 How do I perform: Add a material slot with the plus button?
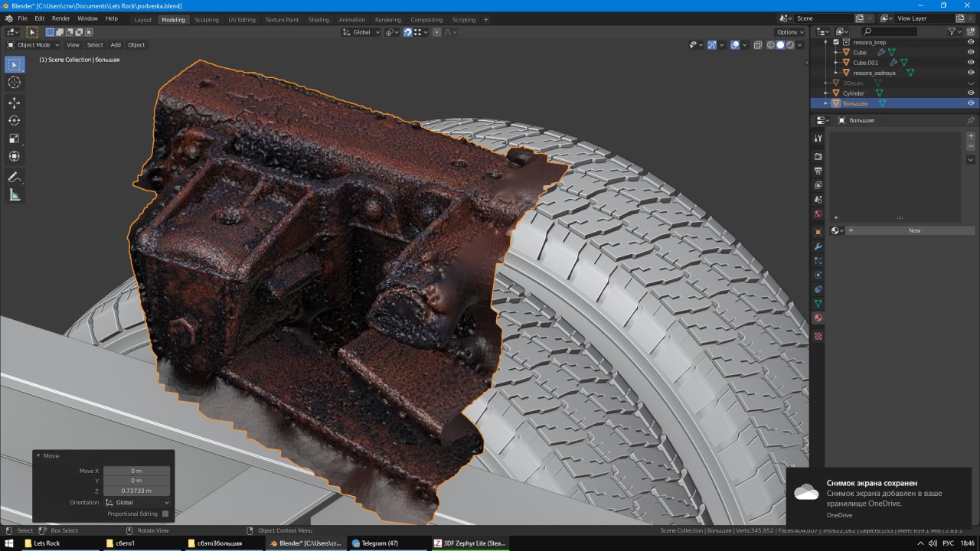971,136
